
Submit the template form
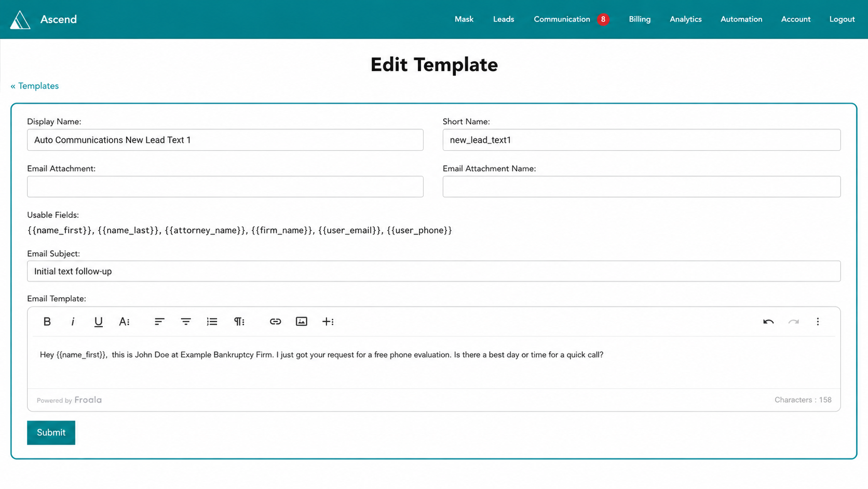[51, 433]
